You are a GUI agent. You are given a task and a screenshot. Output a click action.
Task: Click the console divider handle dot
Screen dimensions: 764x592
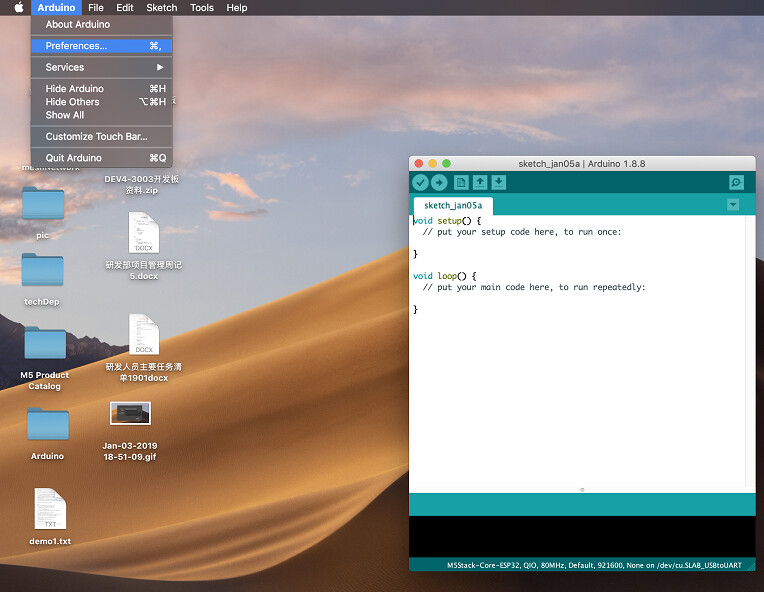582,490
